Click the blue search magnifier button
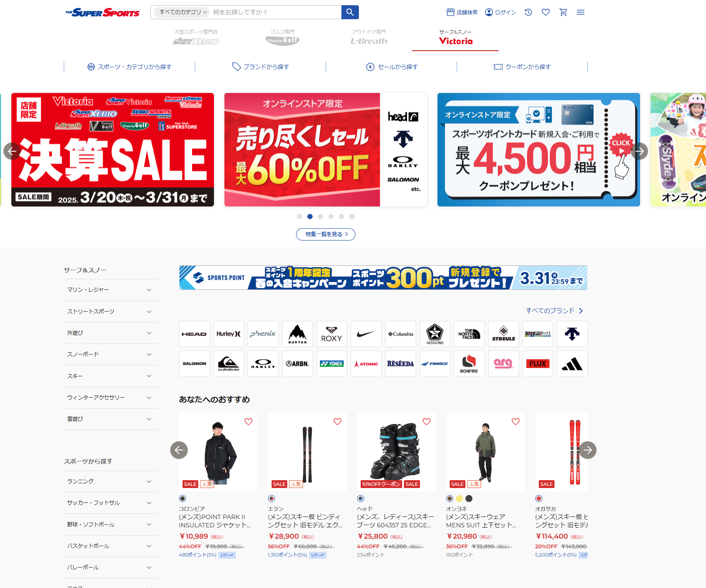Screen dimensions: 706x588 (350, 12)
